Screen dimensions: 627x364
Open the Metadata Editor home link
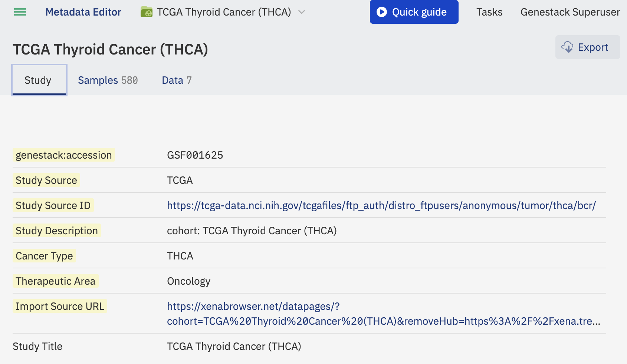83,12
